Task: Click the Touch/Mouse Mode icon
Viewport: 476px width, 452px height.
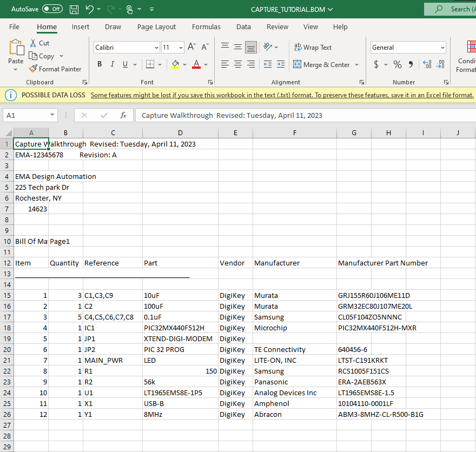Action: [130, 9]
